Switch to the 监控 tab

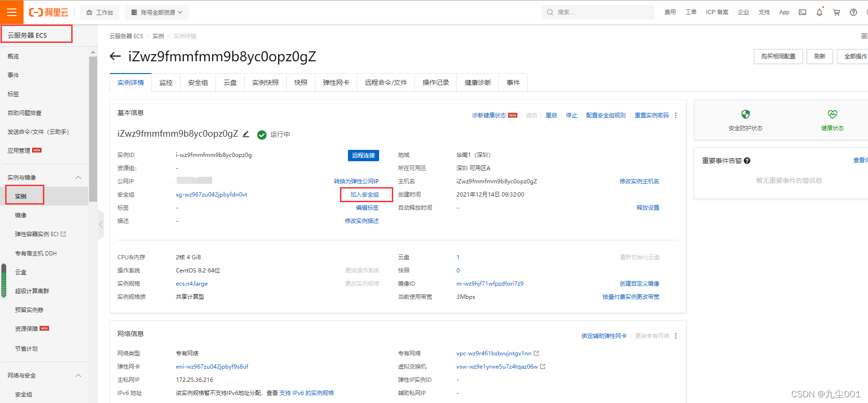166,82
